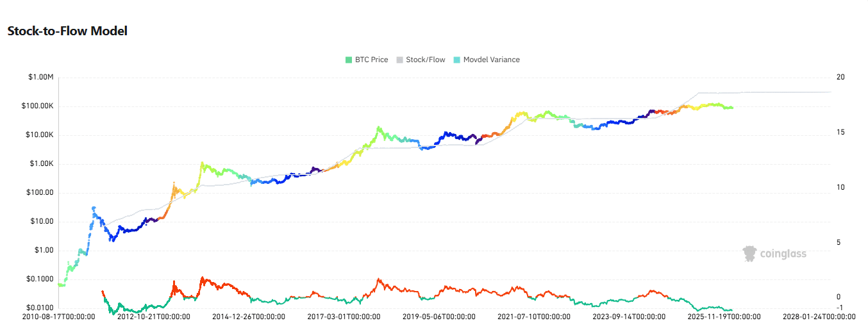Select the 2010-08-17 date axis label
This screenshot has height=332, width=868.
58,317
